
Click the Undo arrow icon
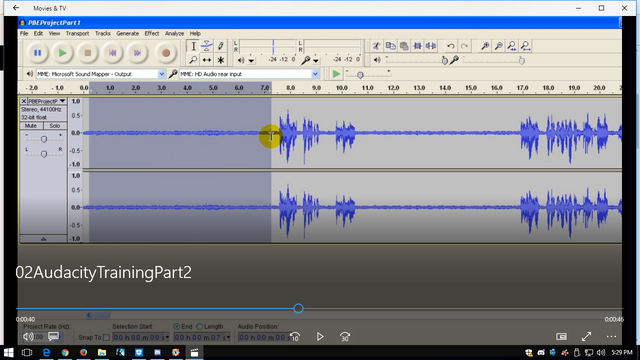tap(451, 46)
